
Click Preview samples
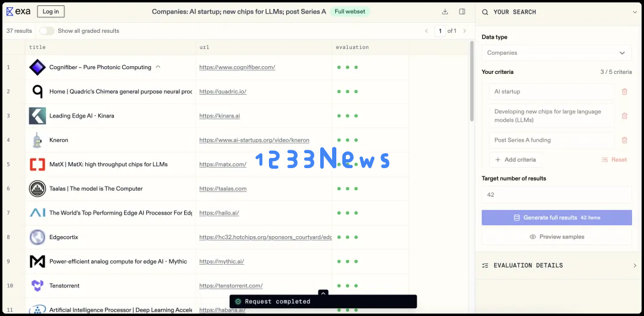(x=556, y=237)
